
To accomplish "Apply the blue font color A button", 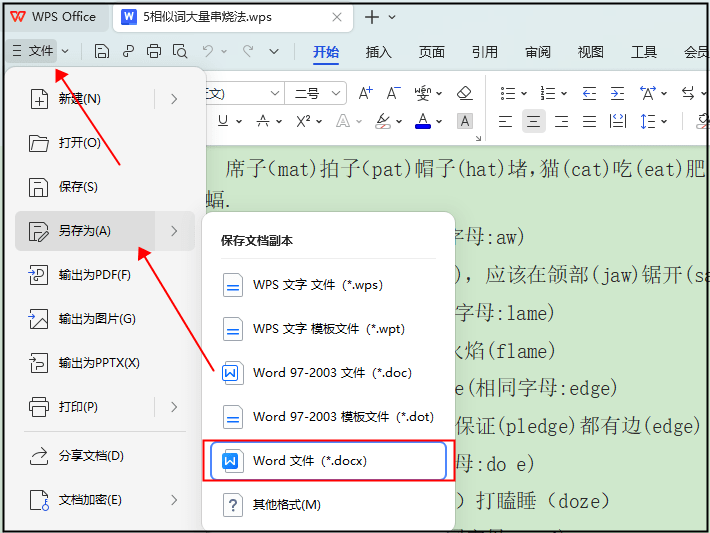I will [423, 121].
